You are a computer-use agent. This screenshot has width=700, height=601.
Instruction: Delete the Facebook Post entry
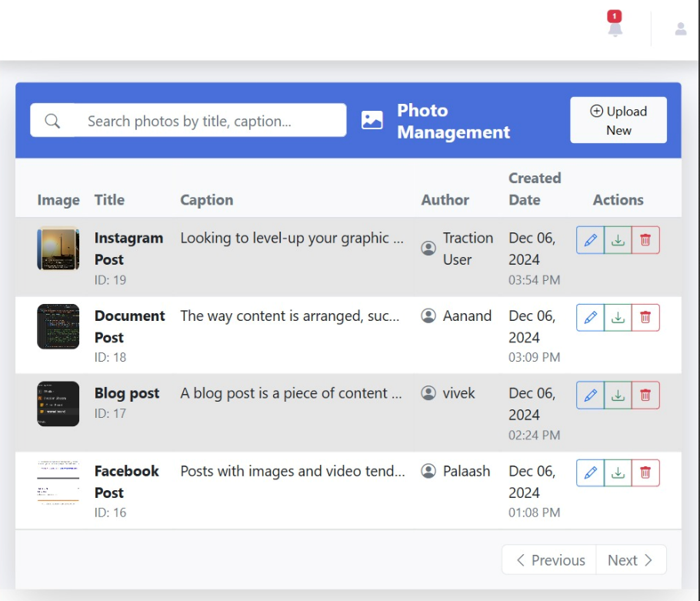(645, 472)
